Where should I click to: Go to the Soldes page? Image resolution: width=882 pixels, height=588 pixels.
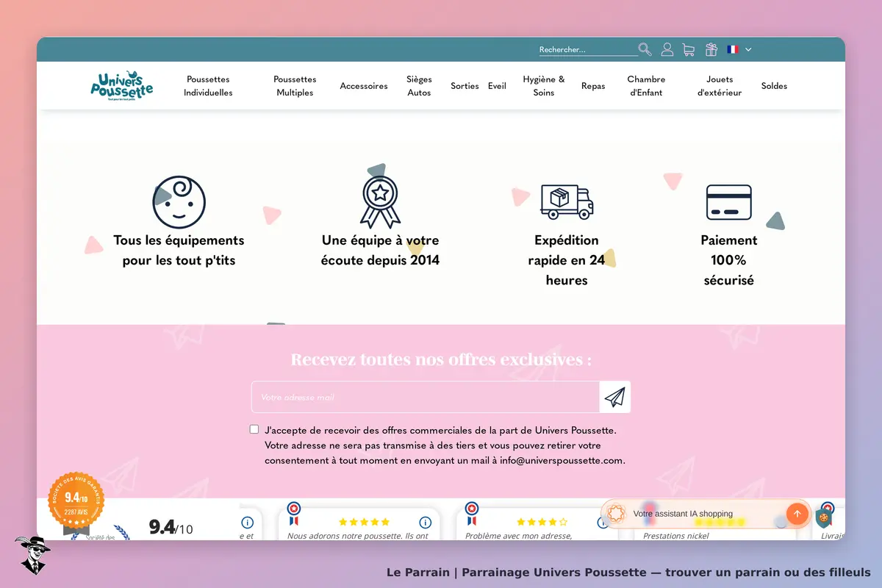click(x=774, y=86)
